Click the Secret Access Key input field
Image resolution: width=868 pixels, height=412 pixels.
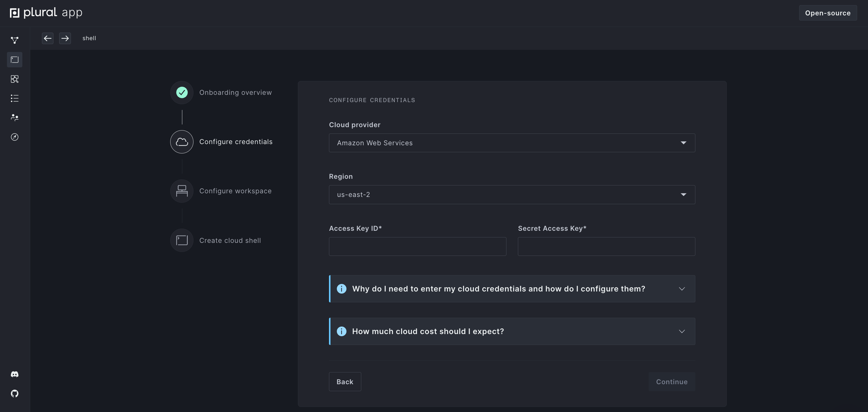click(x=606, y=246)
